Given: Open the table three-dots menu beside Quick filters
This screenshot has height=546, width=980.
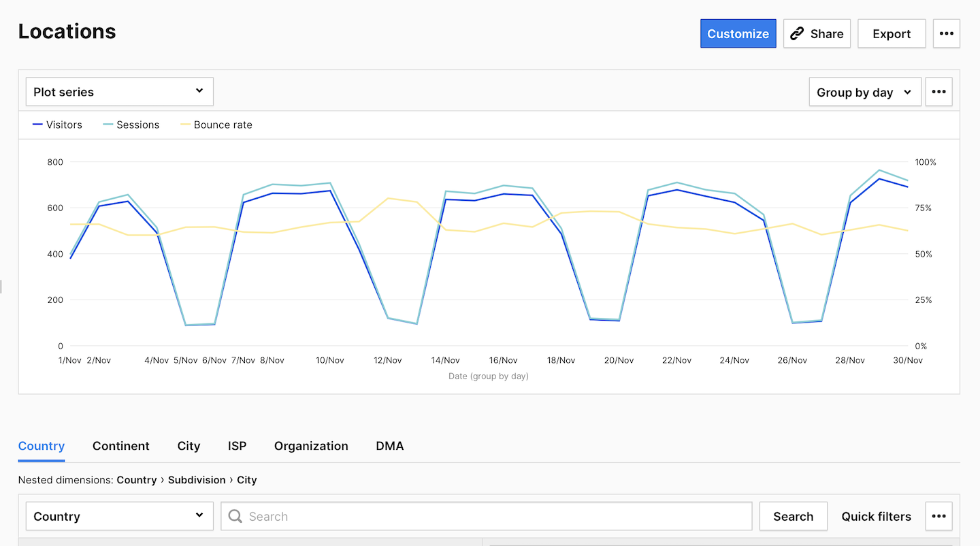Looking at the screenshot, I should (x=938, y=516).
